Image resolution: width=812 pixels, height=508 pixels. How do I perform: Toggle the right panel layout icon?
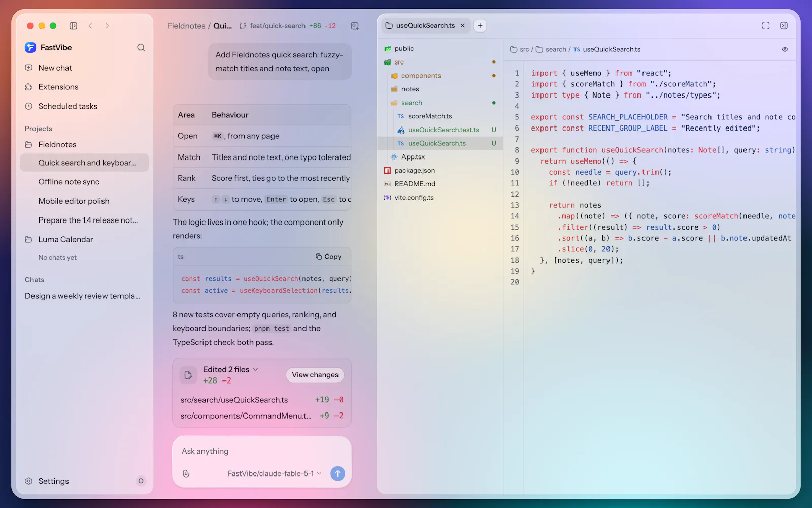pyautogui.click(x=784, y=26)
